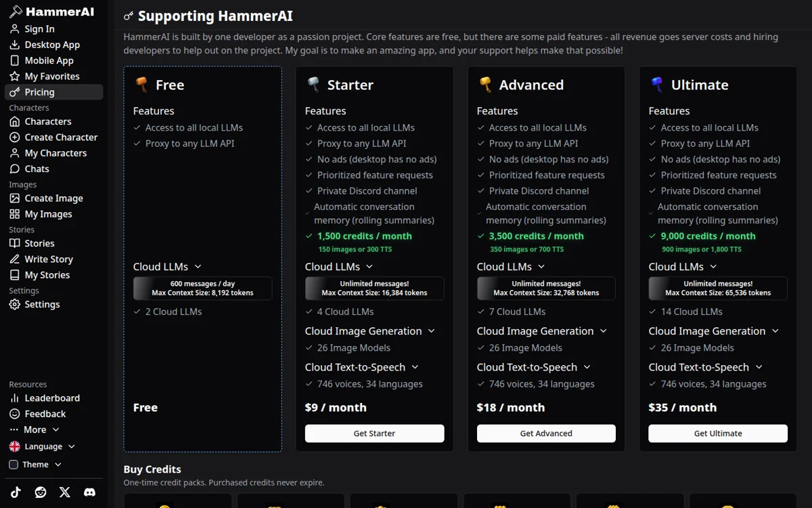Image resolution: width=812 pixels, height=508 pixels.
Task: Click the Get Ultimate button
Action: pos(718,433)
